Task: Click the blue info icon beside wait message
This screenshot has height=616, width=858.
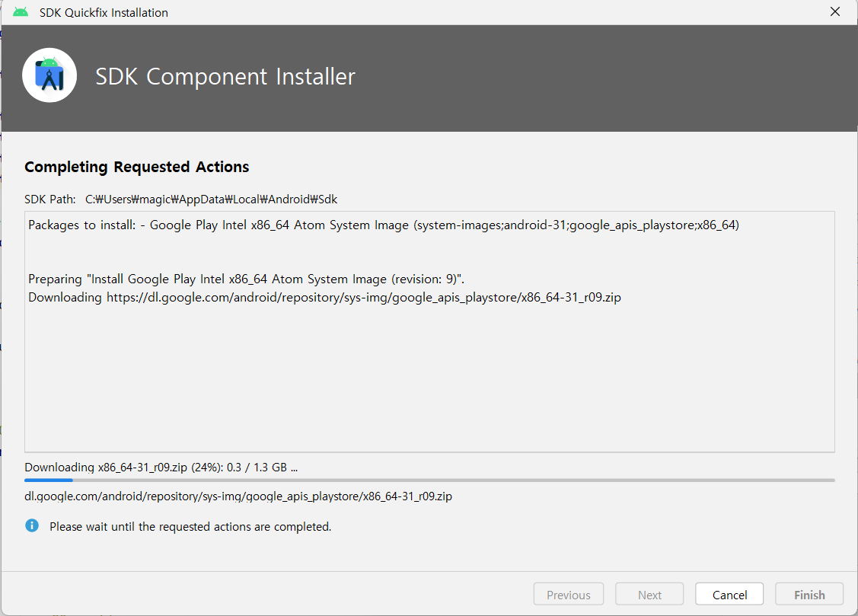Action: pyautogui.click(x=32, y=525)
